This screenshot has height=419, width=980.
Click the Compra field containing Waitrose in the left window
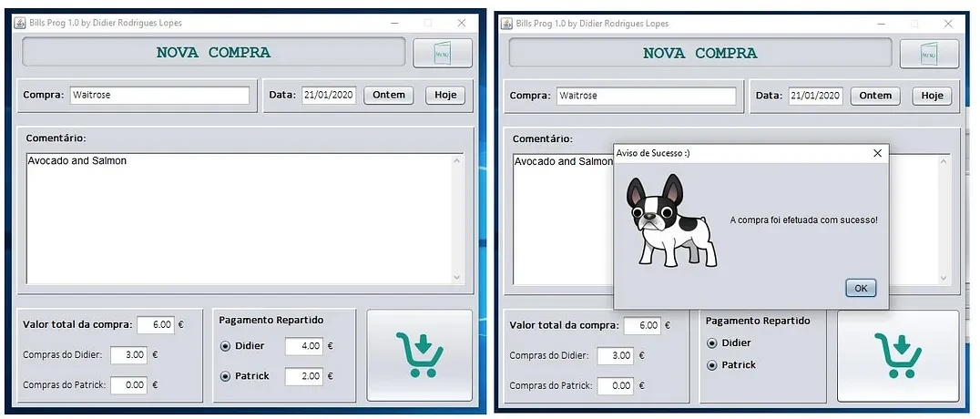click(x=159, y=95)
